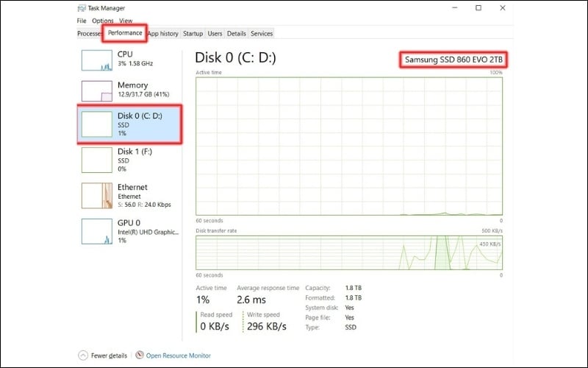The image size is (588, 368).
Task: Switch to the Services tab
Action: pos(262,33)
